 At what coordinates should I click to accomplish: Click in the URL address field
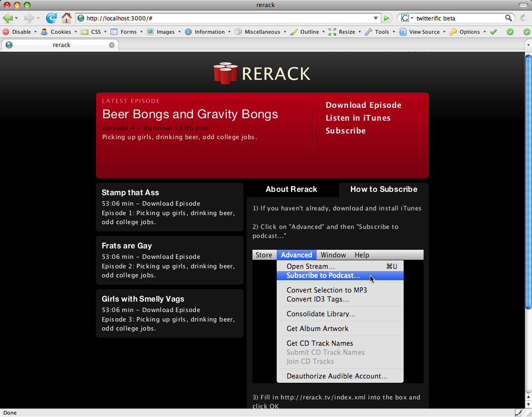229,19
